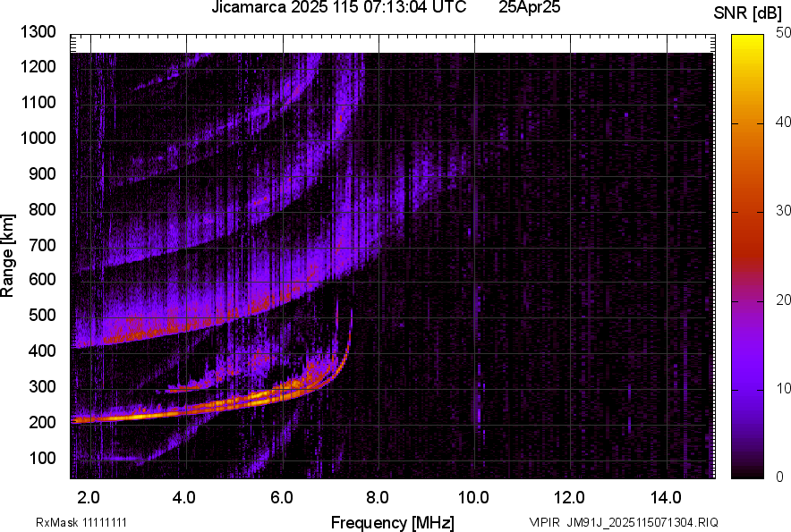Click the 'VIPIR' footer label
The height and width of the screenshot is (532, 791).
pyautogui.click(x=544, y=522)
